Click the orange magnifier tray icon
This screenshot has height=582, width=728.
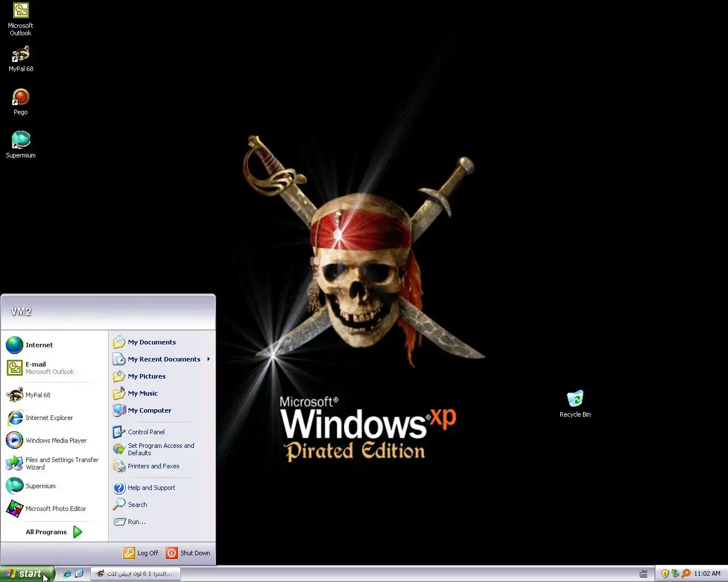pos(686,573)
